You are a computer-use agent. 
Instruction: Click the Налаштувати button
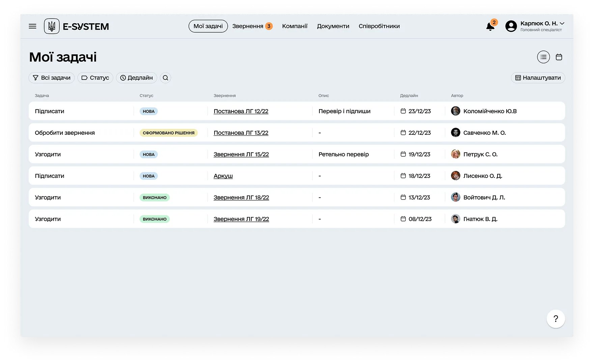538,78
